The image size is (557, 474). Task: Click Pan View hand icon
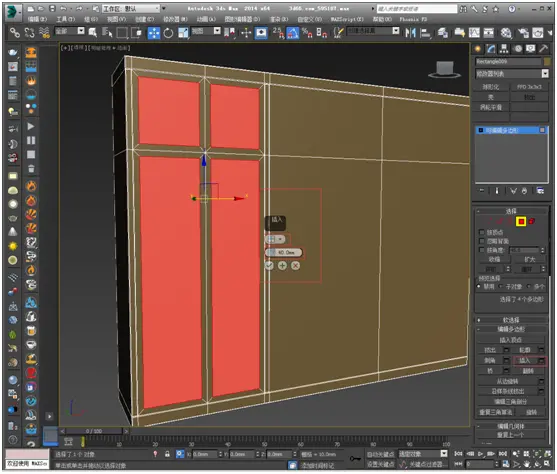tap(526, 464)
